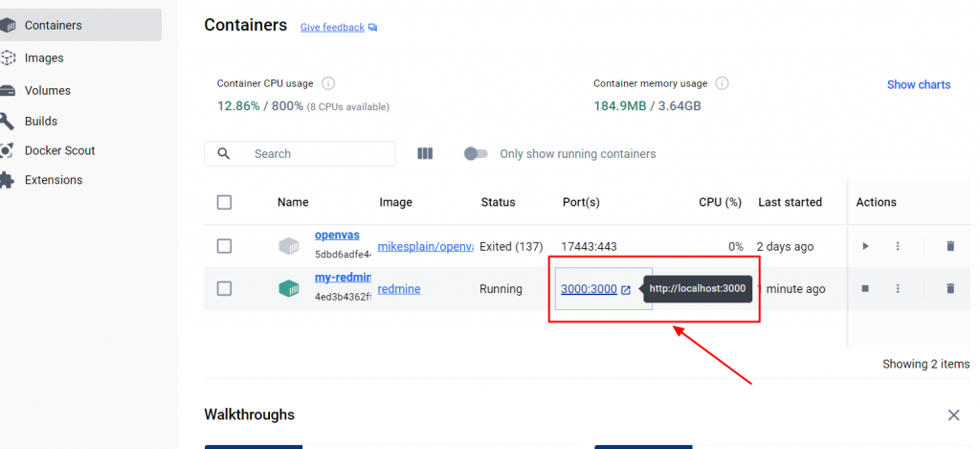The width and height of the screenshot is (980, 449).
Task: Click the Search containers input field
Action: [x=300, y=154]
